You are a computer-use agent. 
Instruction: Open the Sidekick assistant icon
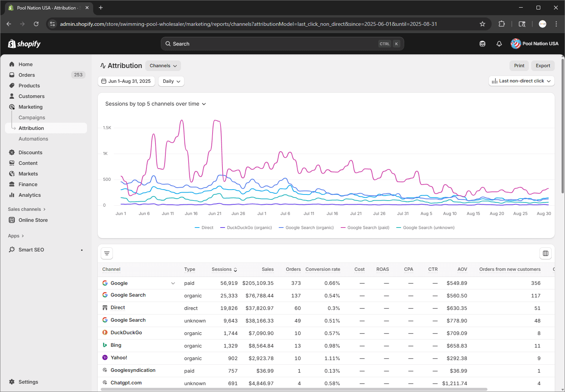[x=482, y=44]
